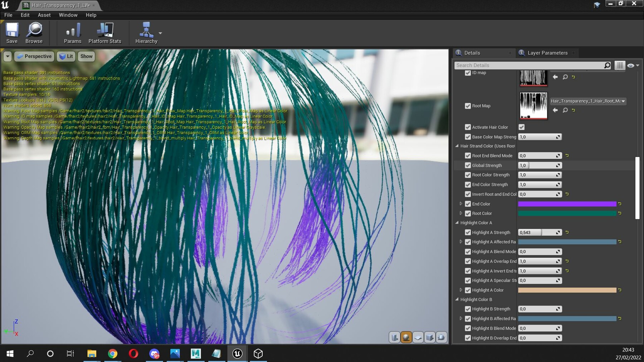Open End Color purple swatch picker

pos(567,204)
